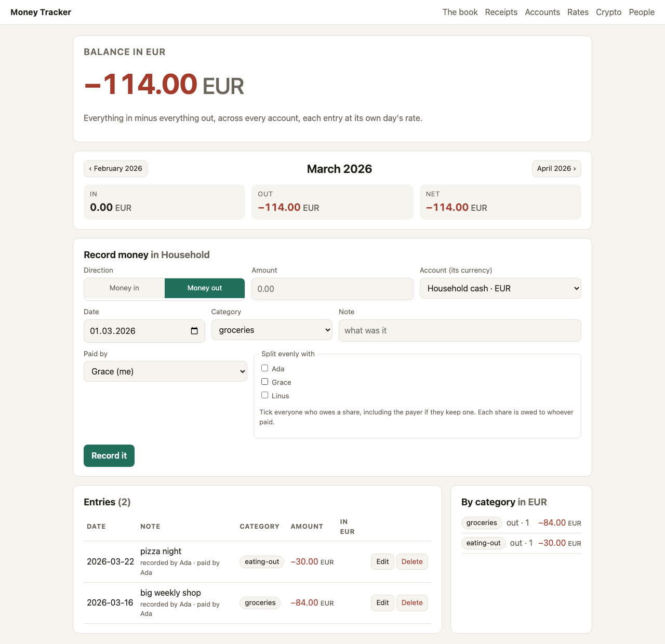The image size is (665, 644).
Task: Focus the Amount input field
Action: (x=332, y=289)
